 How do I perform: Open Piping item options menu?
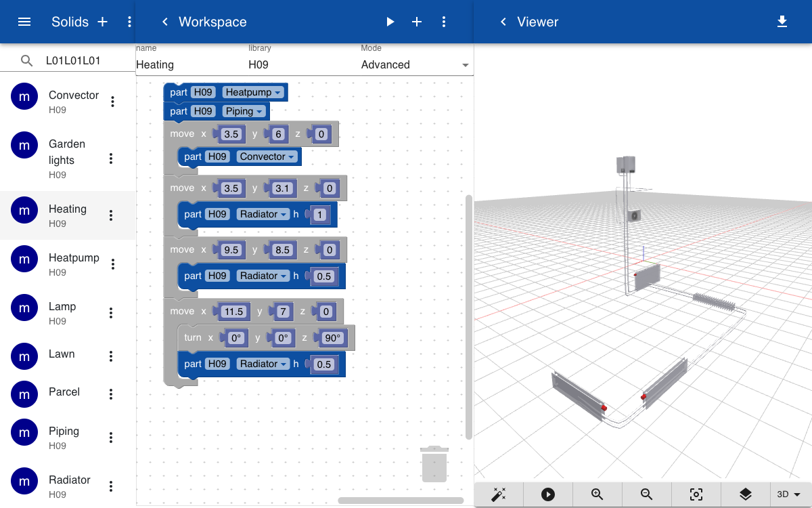(x=111, y=438)
